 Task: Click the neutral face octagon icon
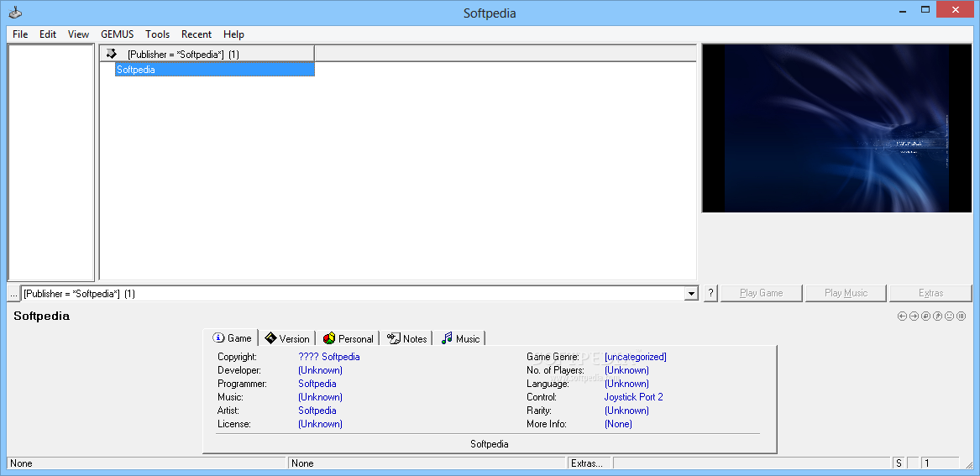click(950, 316)
